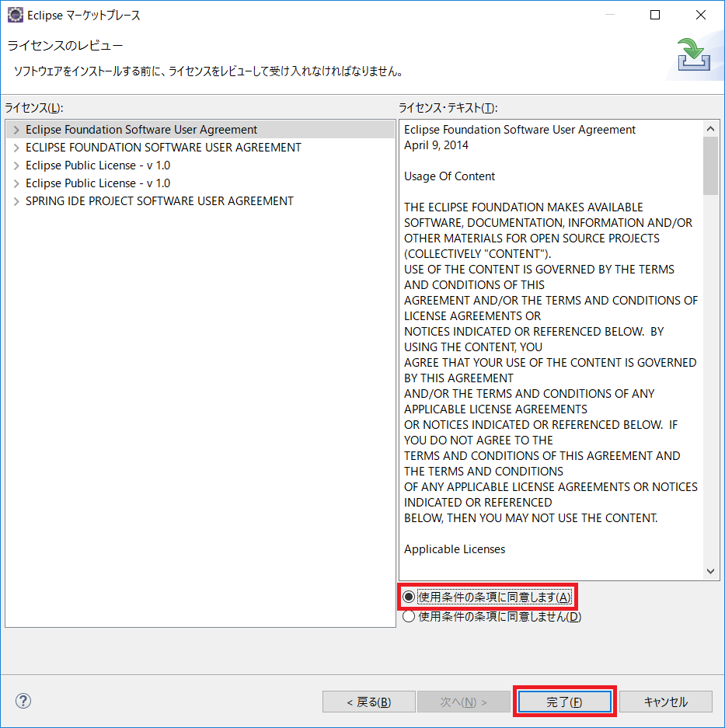725x728 pixels.
Task: Click the 戻る back button
Action: point(368,701)
